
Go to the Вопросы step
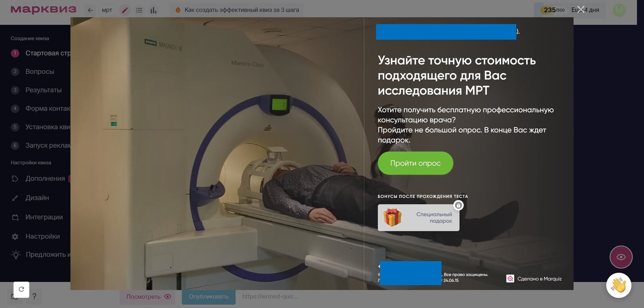point(33,71)
